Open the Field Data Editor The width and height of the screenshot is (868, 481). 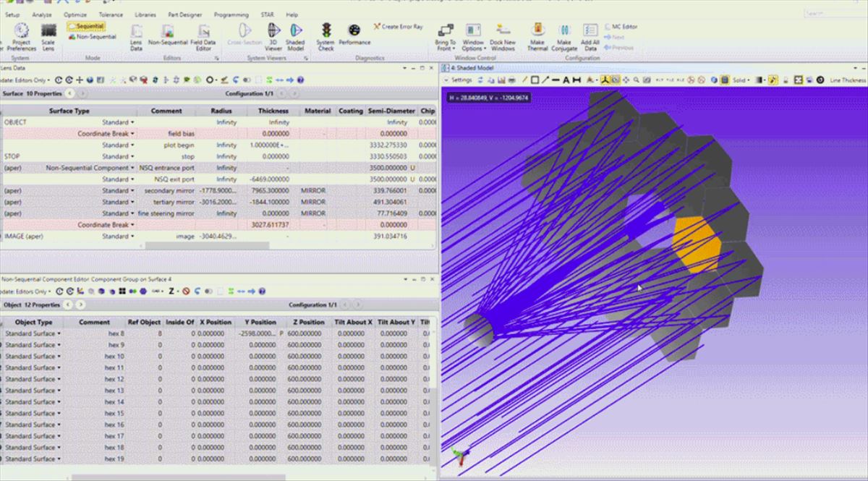click(x=204, y=37)
